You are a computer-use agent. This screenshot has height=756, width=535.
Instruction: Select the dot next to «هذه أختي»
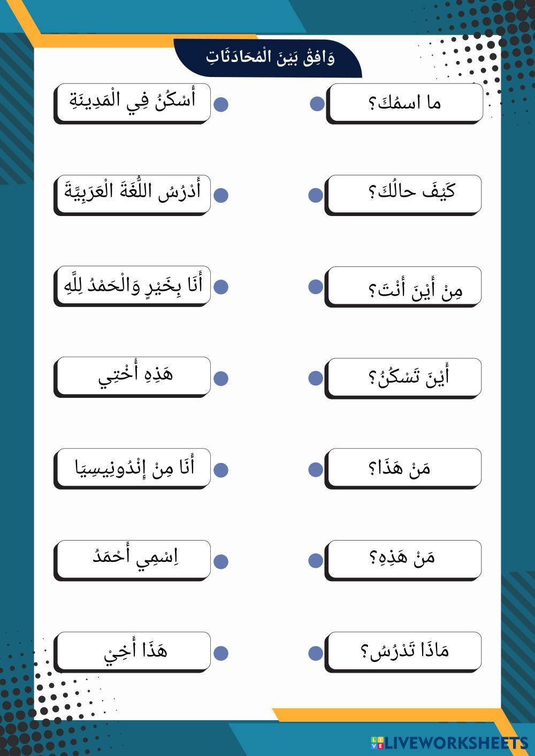pos(221,379)
